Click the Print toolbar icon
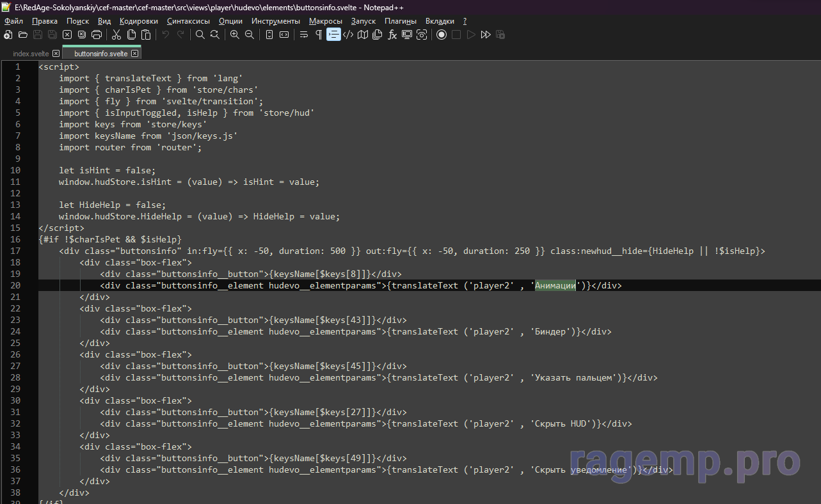 coord(97,35)
